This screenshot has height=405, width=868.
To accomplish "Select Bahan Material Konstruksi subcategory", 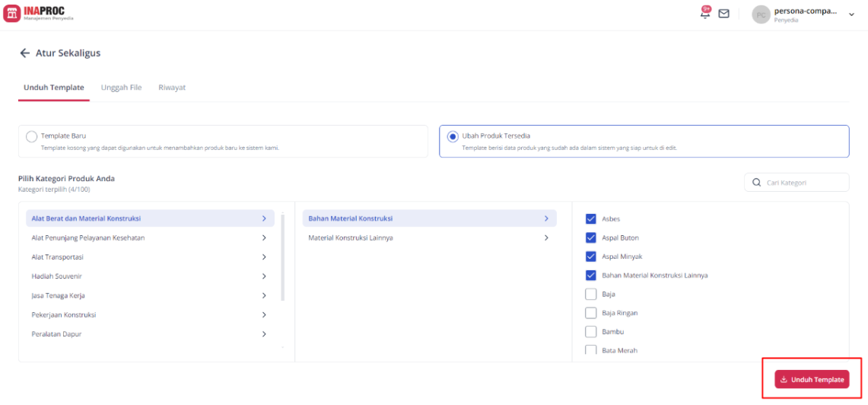I will [x=430, y=218].
